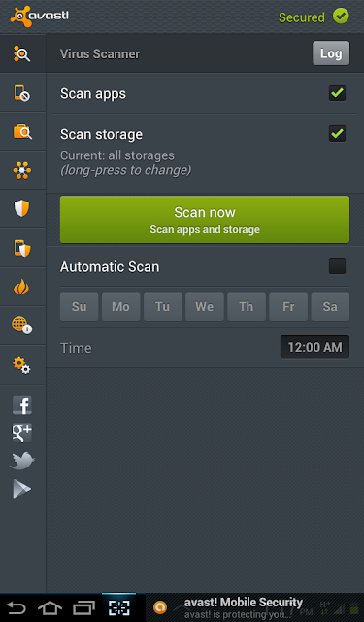Open the Shield Control icon
364x622 pixels.
pyautogui.click(x=21, y=208)
